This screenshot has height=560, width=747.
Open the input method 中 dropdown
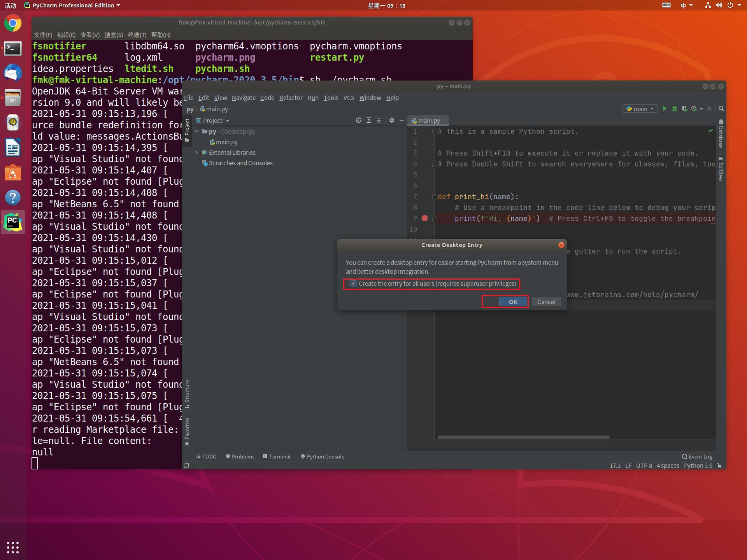[686, 5]
